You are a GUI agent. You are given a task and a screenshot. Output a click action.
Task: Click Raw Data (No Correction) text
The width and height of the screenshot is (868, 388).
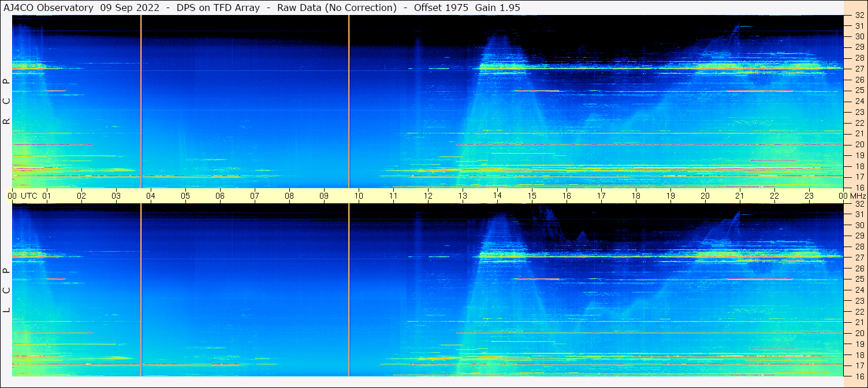[337, 8]
